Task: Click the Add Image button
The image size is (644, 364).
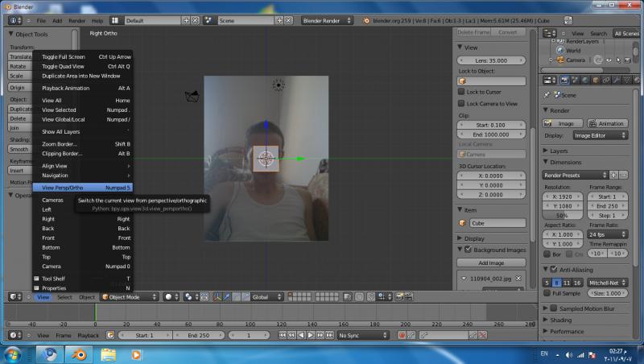Action: pyautogui.click(x=491, y=263)
